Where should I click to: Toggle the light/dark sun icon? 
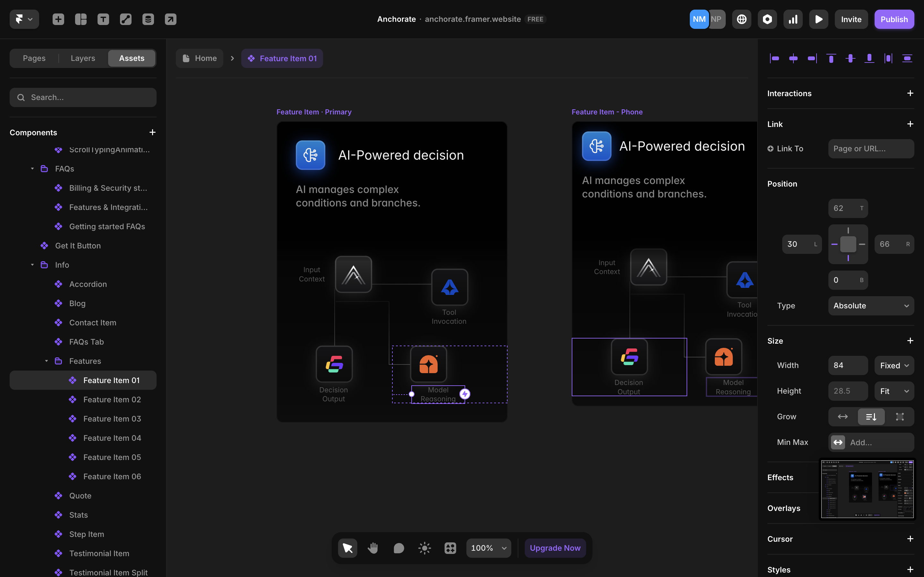[424, 548]
